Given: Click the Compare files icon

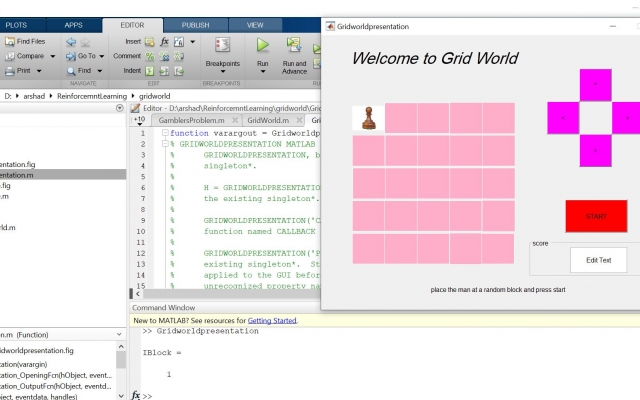Looking at the screenshot, I should click(10, 56).
